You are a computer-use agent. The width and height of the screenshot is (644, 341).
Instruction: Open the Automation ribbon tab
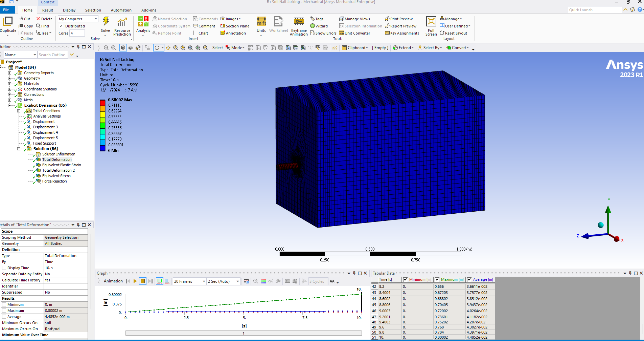point(121,10)
